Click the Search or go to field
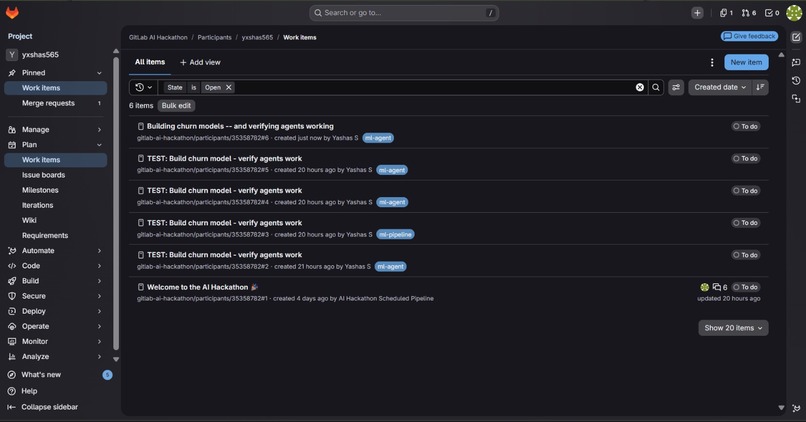 click(x=404, y=13)
